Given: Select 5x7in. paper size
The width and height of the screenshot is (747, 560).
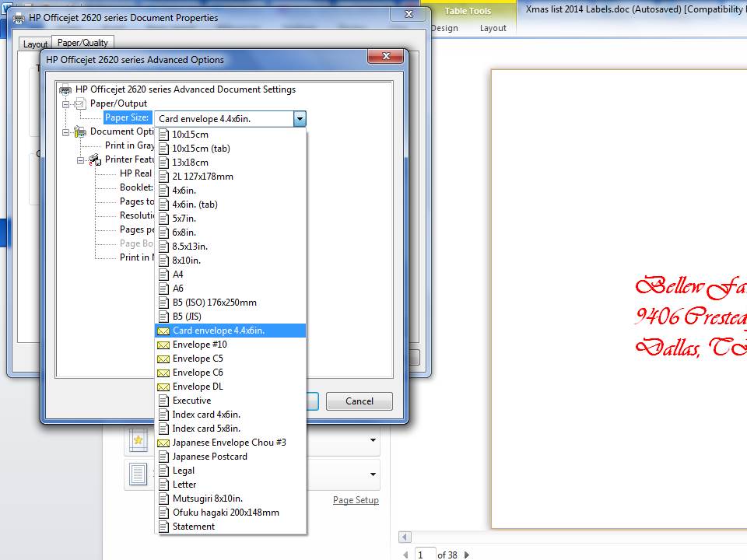Looking at the screenshot, I should point(230,219).
